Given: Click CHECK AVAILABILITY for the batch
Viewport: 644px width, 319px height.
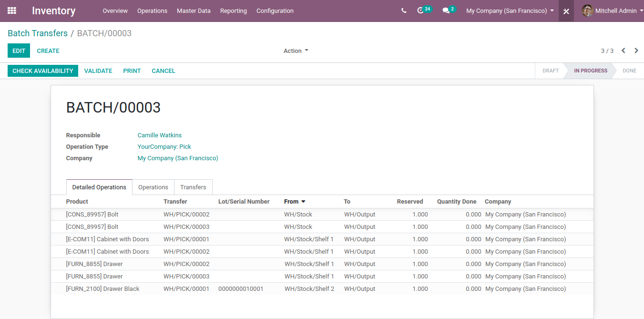Looking at the screenshot, I should pos(42,71).
